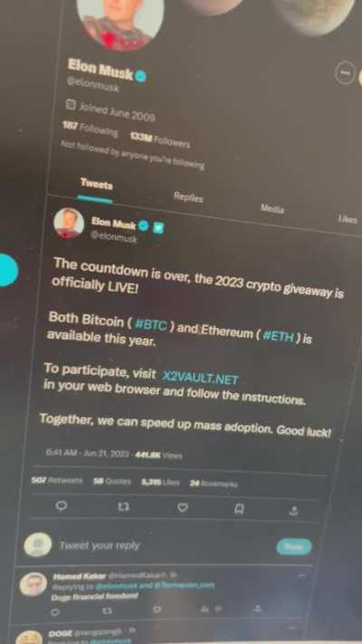Viewport: 362px width, 644px height.
Task: Switch to the Replies tab
Action: point(188,197)
